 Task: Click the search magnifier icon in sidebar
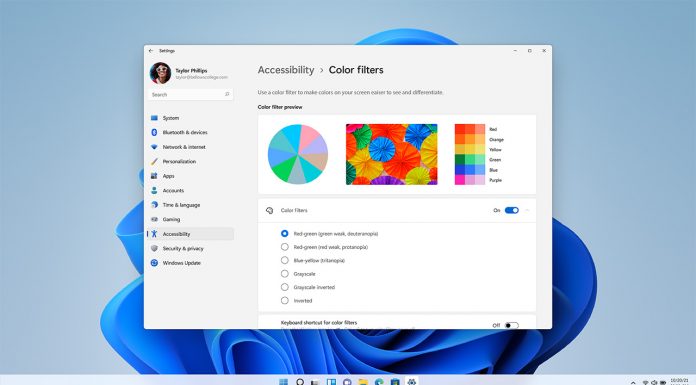tap(227, 95)
